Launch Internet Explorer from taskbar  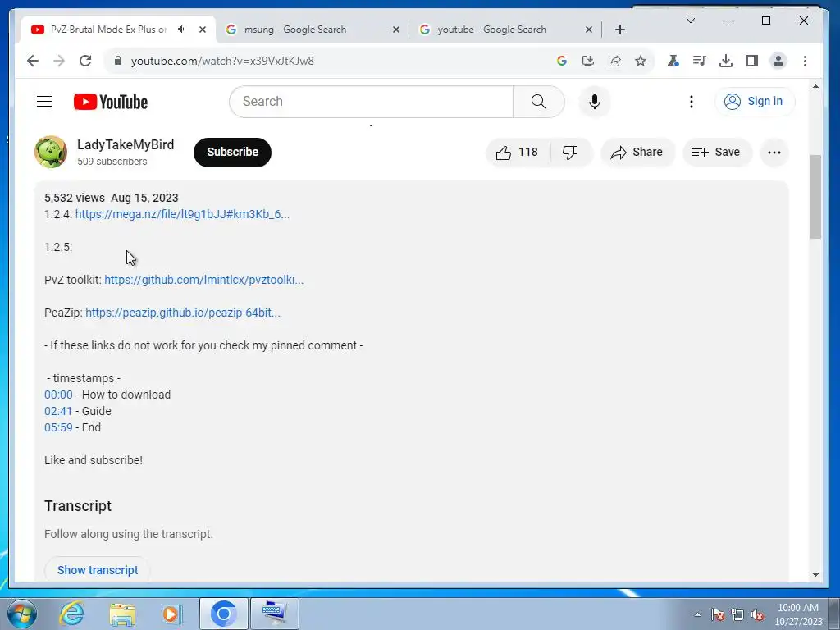click(x=72, y=614)
